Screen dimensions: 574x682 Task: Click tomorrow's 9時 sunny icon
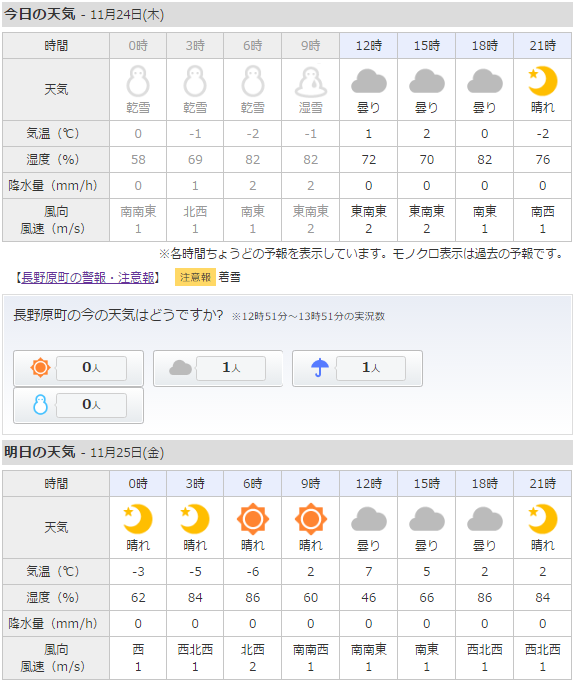(310, 519)
